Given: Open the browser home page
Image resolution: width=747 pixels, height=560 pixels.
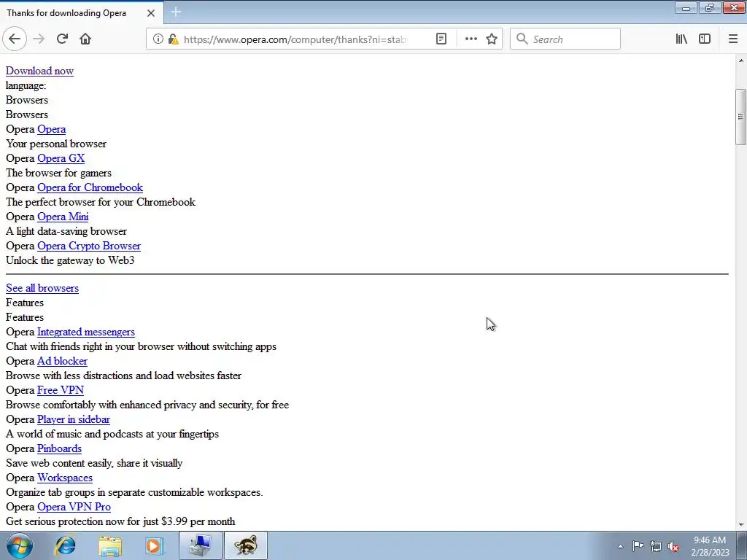Looking at the screenshot, I should [85, 39].
